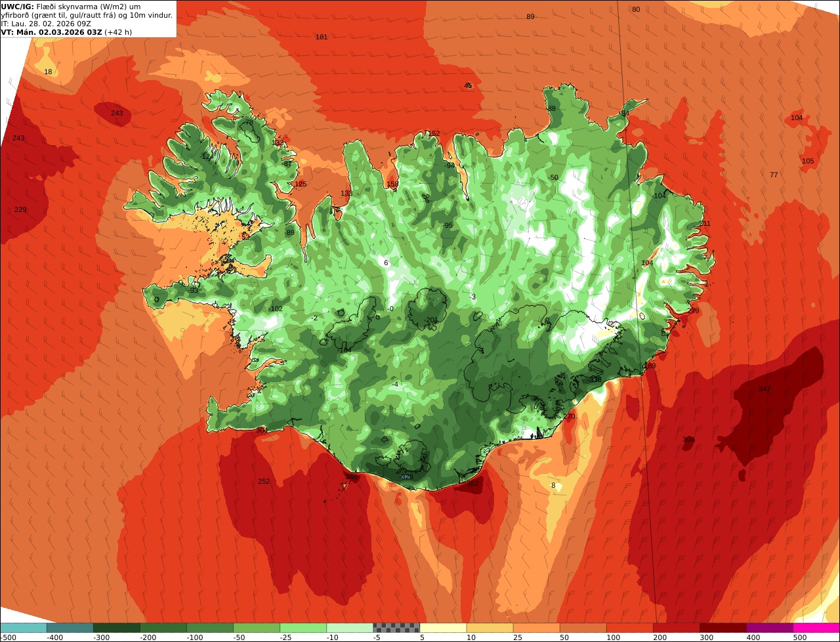
Task: Select legend swatch between 50 and 100
Action: (582, 628)
